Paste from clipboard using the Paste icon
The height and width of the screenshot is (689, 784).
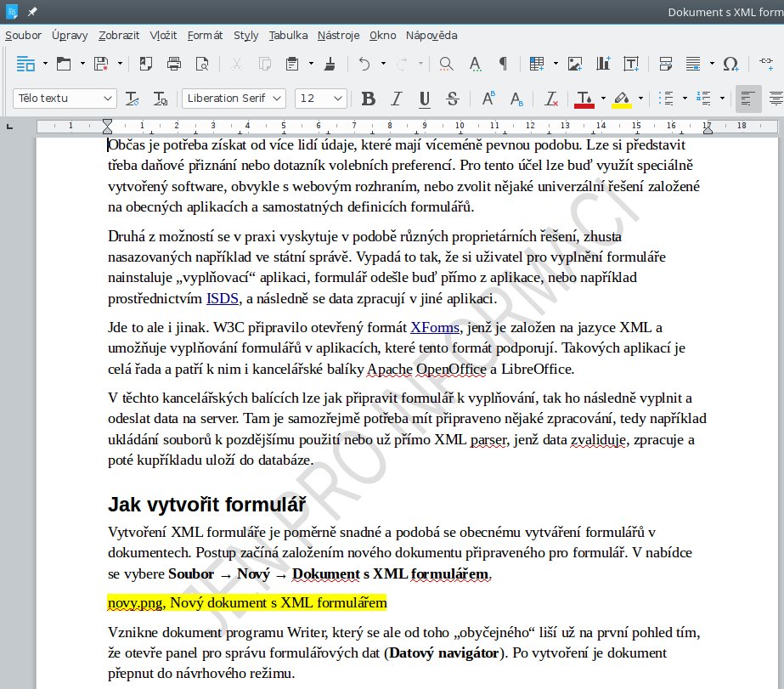tap(292, 64)
